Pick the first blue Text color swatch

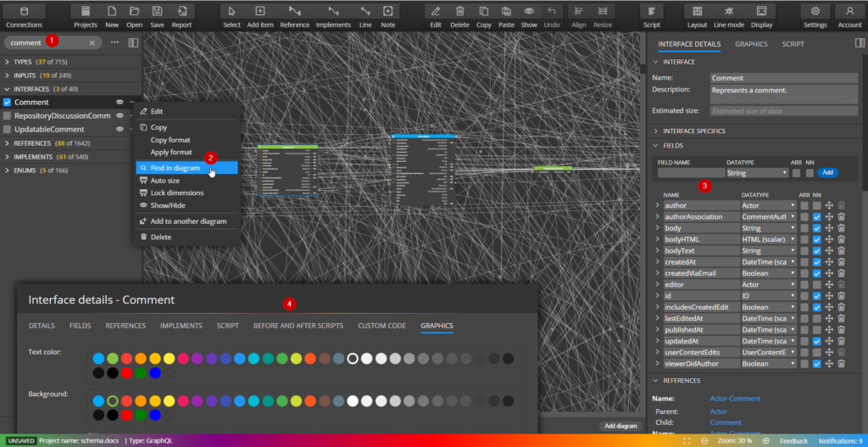98,359
